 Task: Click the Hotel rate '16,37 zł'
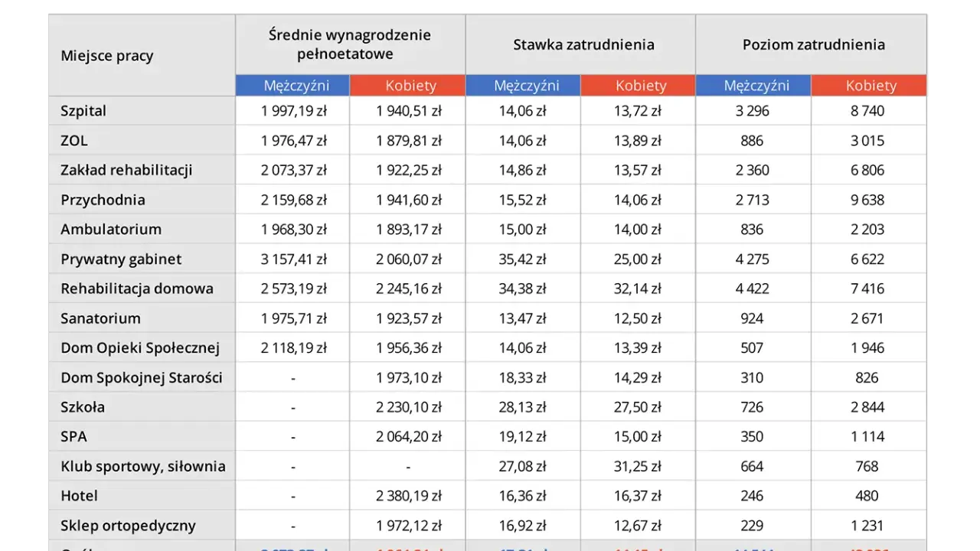coord(638,496)
